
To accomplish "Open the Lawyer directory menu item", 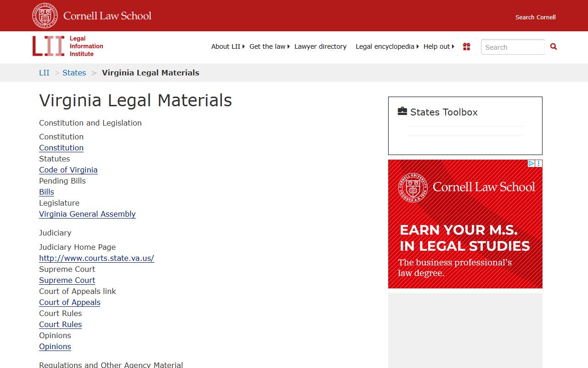I will coord(320,46).
